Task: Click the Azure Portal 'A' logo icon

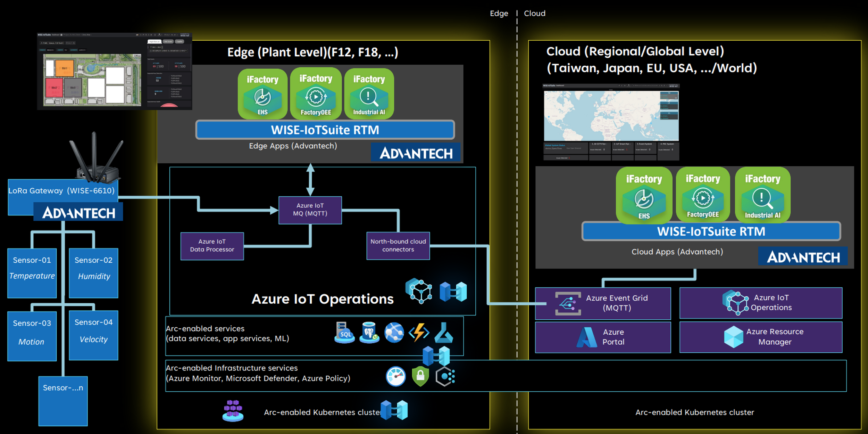Action: [x=587, y=337]
